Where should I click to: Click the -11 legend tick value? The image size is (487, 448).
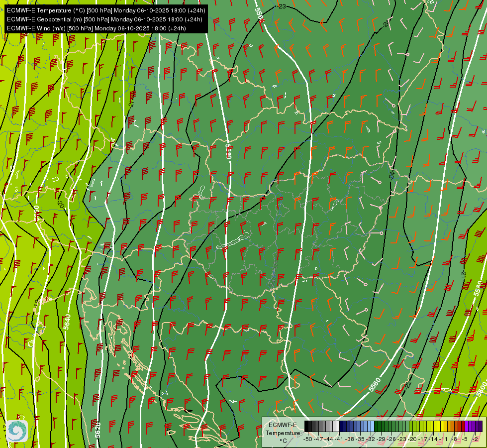pyautogui.click(x=444, y=439)
